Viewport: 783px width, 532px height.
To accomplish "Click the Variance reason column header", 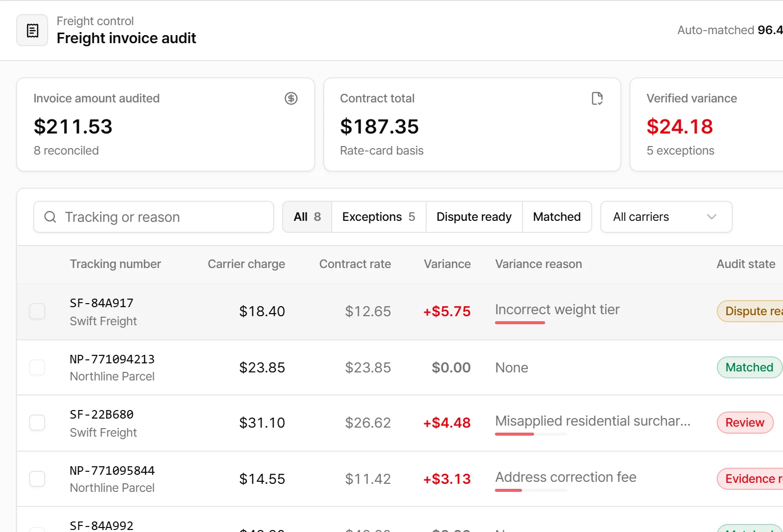I will [x=539, y=264].
